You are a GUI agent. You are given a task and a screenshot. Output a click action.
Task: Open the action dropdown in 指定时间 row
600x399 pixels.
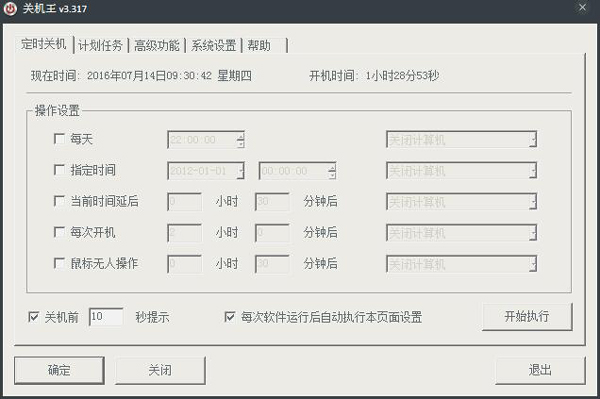coord(462,171)
